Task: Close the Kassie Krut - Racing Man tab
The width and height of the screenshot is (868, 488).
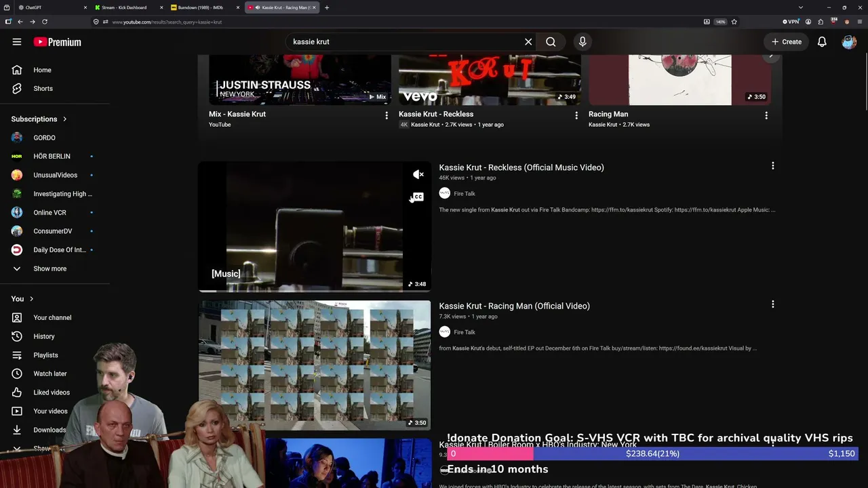Action: click(x=314, y=7)
